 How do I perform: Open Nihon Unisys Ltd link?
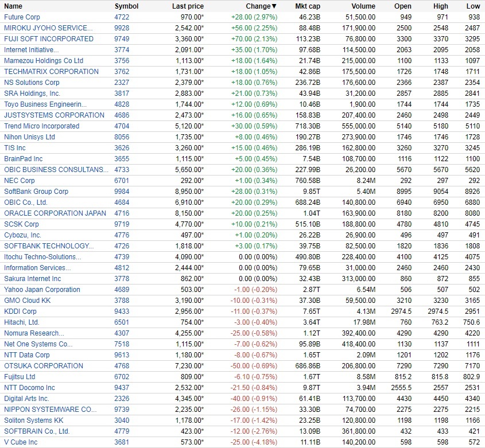pos(29,137)
